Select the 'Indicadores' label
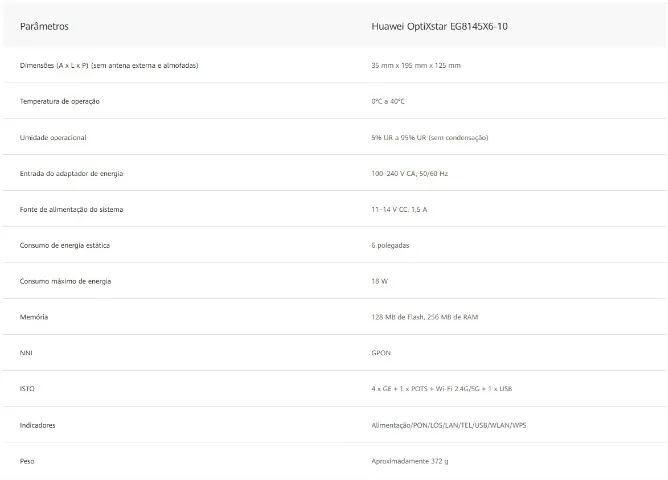Image resolution: width=668 pixels, height=480 pixels. [x=37, y=425]
